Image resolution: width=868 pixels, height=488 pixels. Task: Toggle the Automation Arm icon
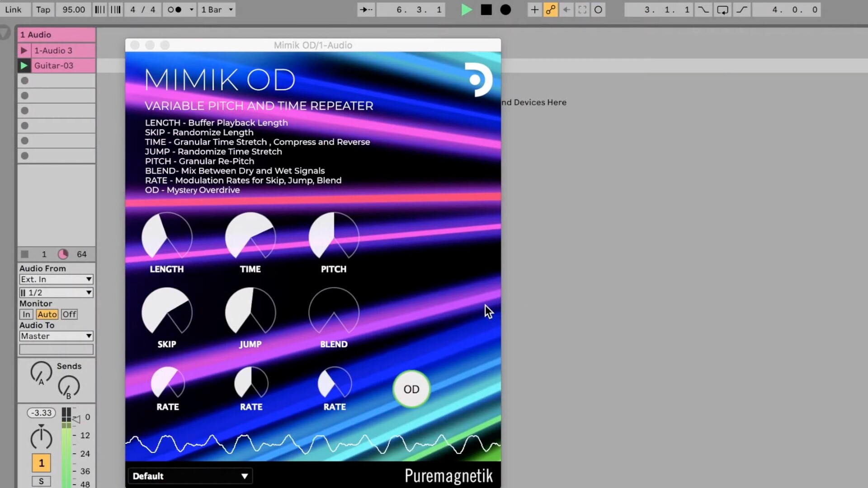550,9
